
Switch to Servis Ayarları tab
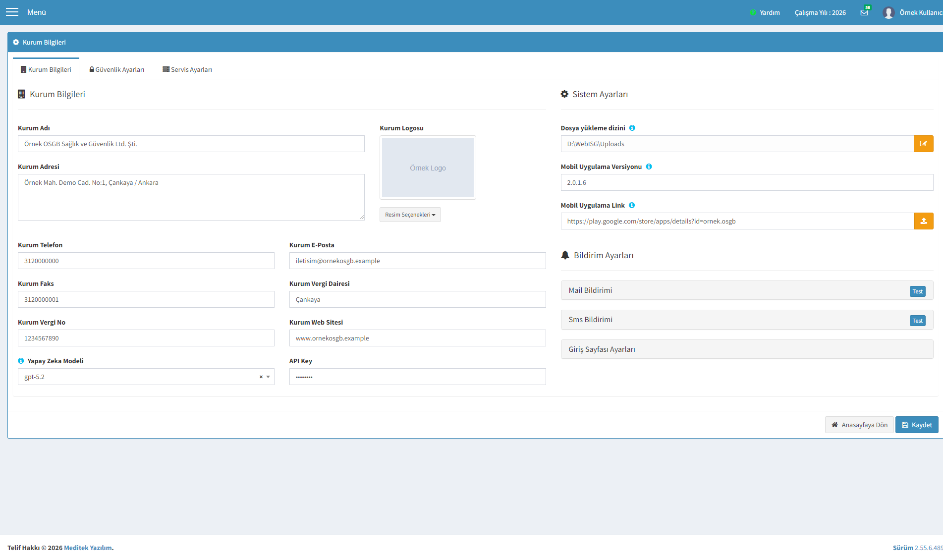[x=187, y=69]
